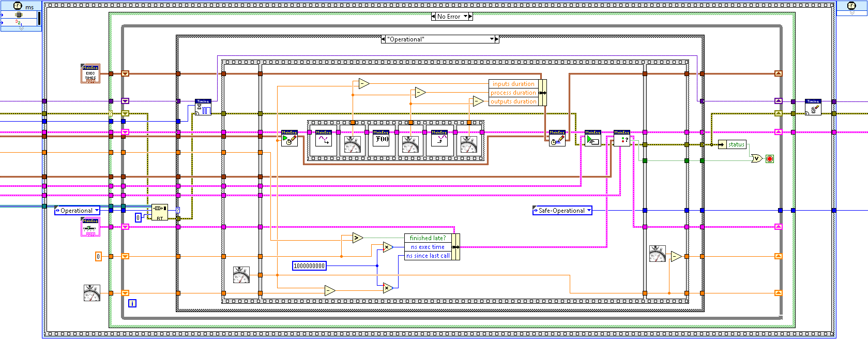This screenshot has height=339, width=868.
Task: Select the ns exec time bundle element
Action: click(428, 247)
